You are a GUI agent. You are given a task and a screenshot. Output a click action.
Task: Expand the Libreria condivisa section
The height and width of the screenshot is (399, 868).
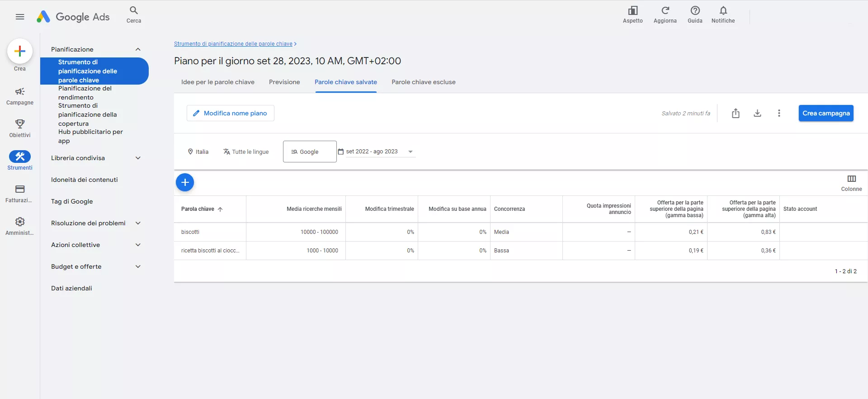(138, 158)
